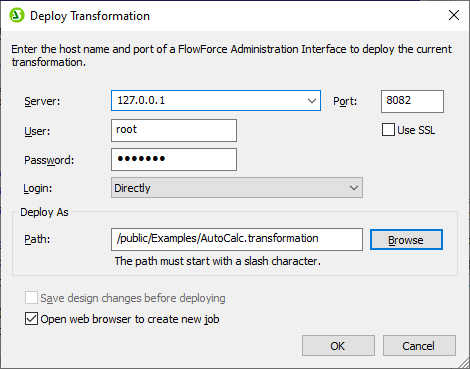470x369 pixels.
Task: Click the Deploy Transformation title bar
Action: [233, 15]
